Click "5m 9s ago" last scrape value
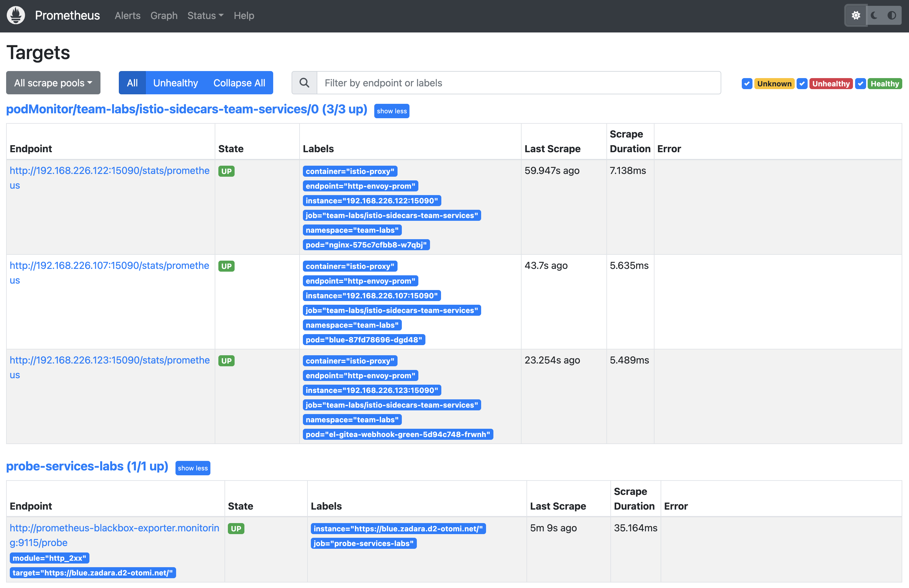The image size is (909, 588). pyautogui.click(x=553, y=528)
